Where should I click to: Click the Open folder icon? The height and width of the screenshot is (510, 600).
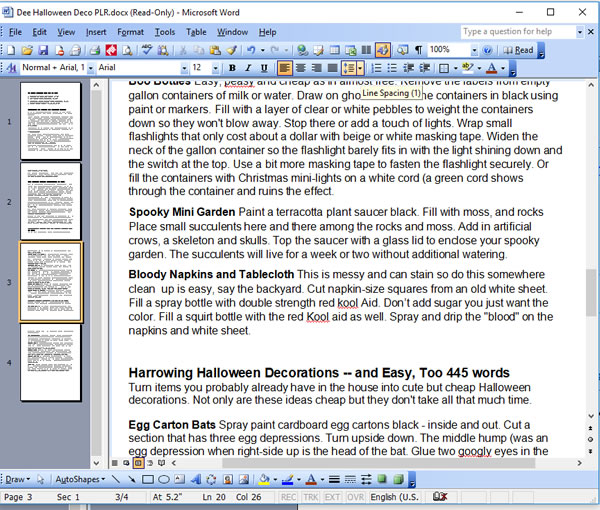pyautogui.click(x=27, y=50)
